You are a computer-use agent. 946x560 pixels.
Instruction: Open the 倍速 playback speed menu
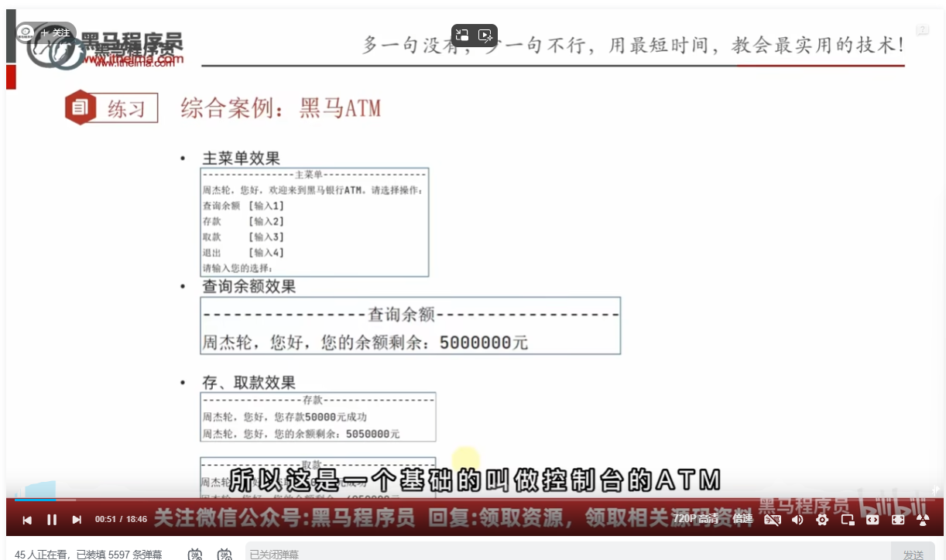[743, 519]
